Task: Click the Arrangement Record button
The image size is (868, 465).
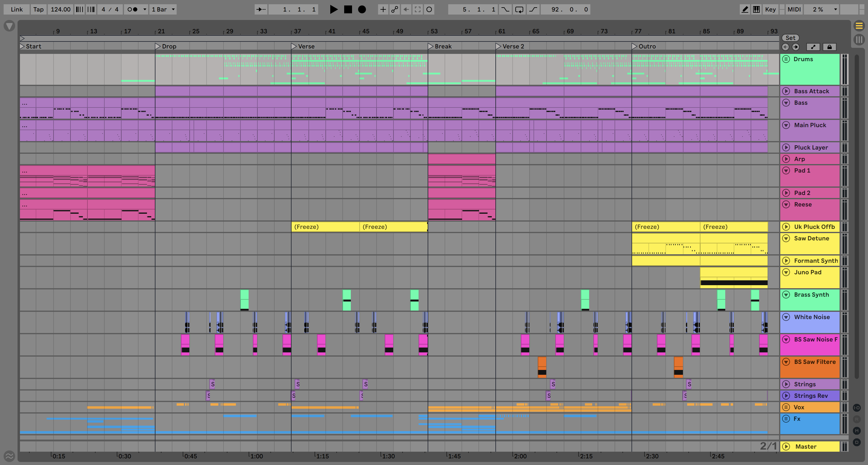Action: click(x=362, y=9)
